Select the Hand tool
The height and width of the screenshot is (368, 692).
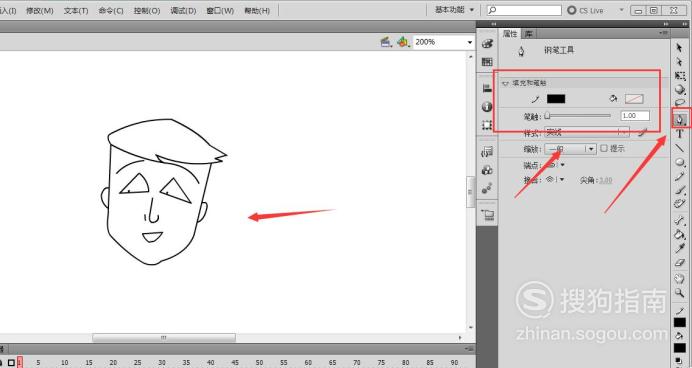[680, 278]
